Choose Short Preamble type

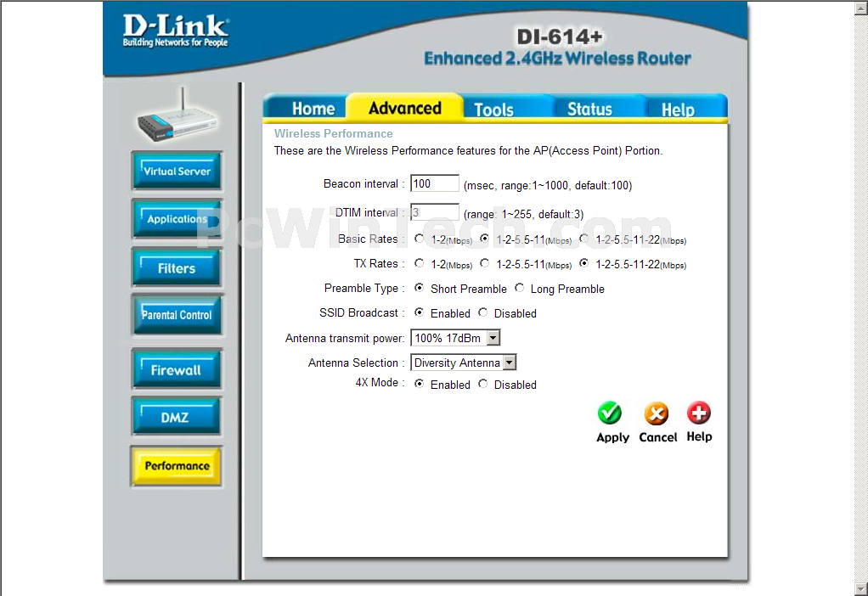coord(419,288)
